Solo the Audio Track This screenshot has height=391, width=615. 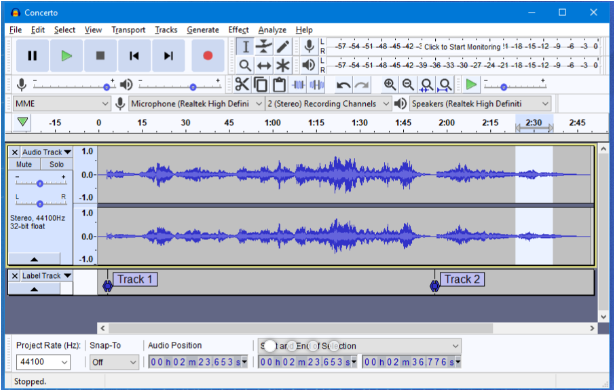click(x=56, y=164)
